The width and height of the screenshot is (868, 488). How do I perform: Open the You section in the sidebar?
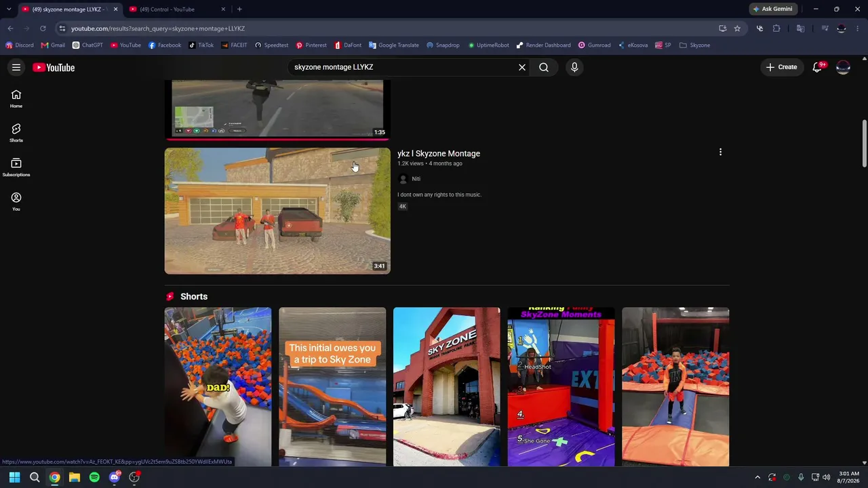[16, 201]
